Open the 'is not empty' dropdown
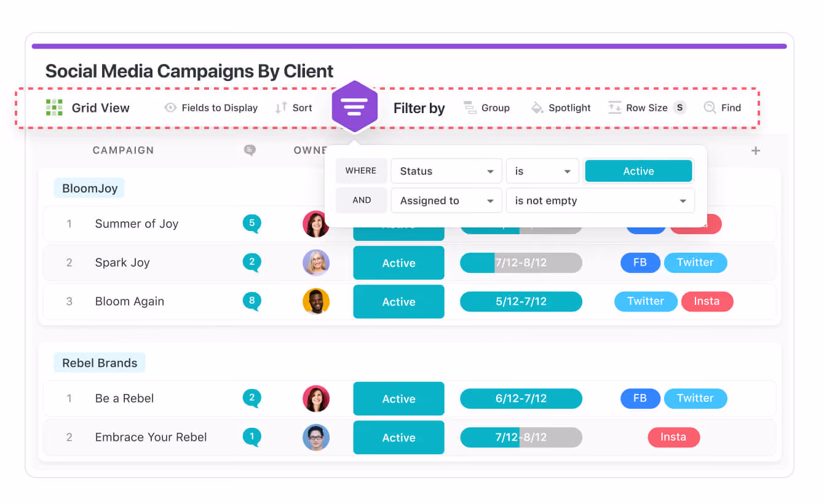The image size is (824, 504). click(600, 200)
